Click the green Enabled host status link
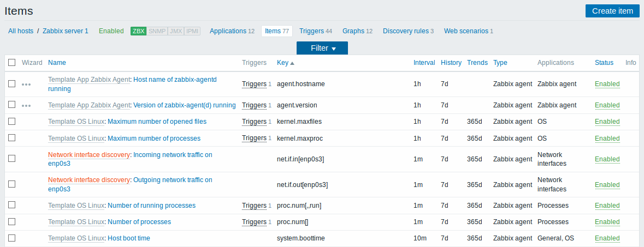Viewport: 644px width, 247px height. 111,31
